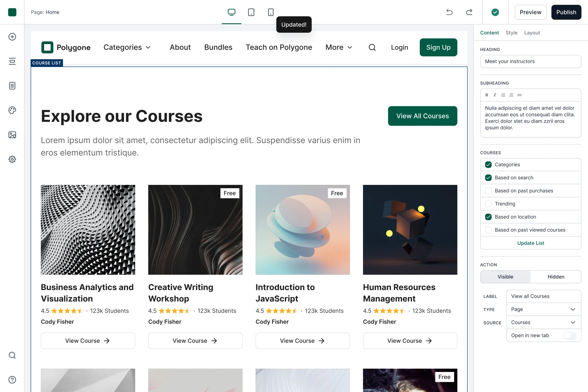Click the green app logo in top-left corner
Screen dimensions: 588x392
[12, 12]
